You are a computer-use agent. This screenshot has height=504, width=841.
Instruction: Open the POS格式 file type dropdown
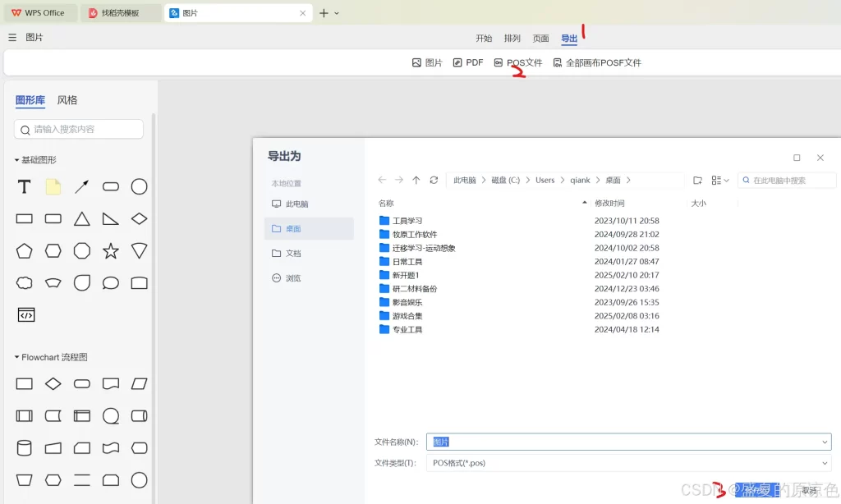pyautogui.click(x=825, y=462)
